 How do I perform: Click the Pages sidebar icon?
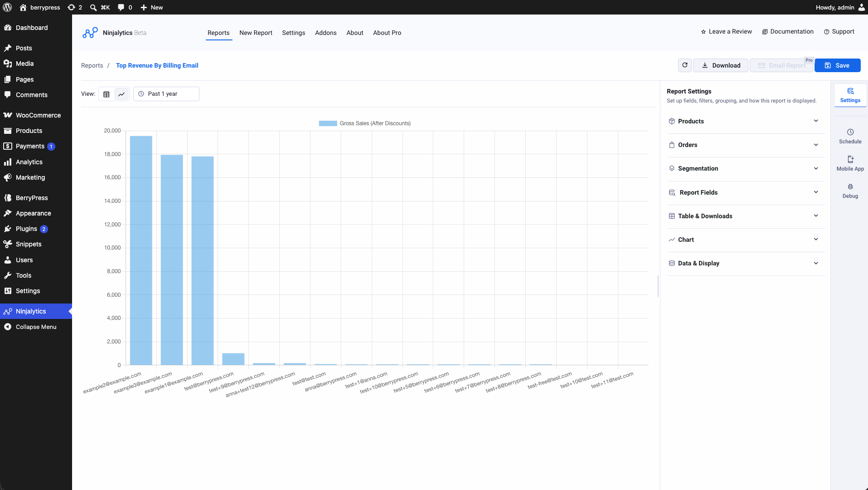click(8, 79)
